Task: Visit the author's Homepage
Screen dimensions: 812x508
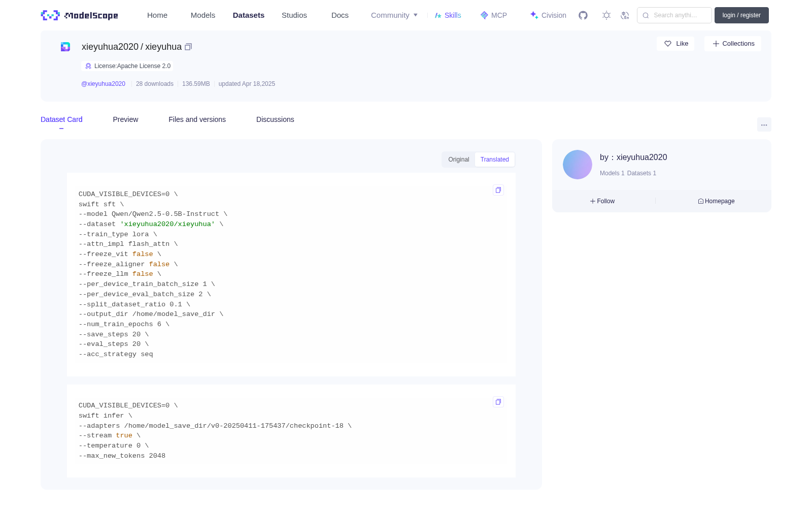Action: pyautogui.click(x=716, y=201)
